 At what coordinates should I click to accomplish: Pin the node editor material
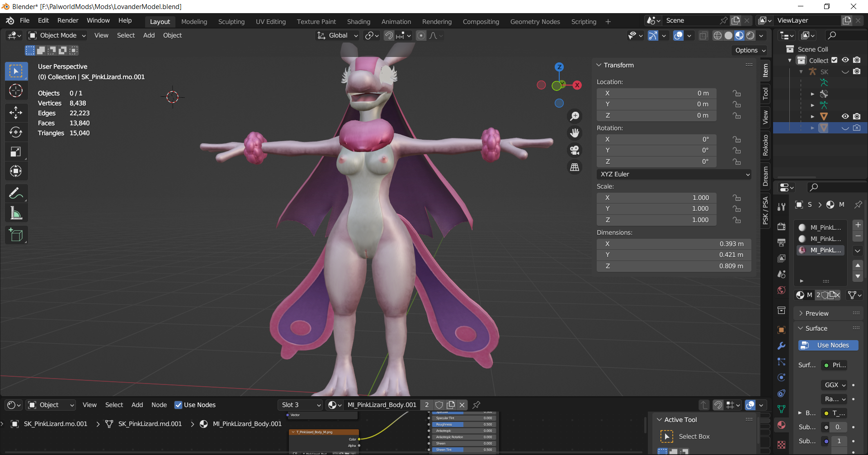pos(476,405)
